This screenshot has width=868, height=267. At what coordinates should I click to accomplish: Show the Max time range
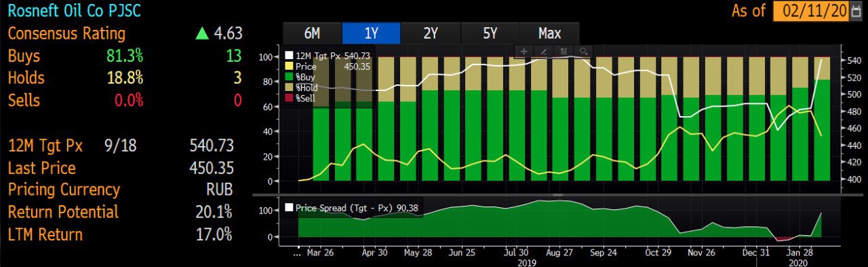coord(549,33)
